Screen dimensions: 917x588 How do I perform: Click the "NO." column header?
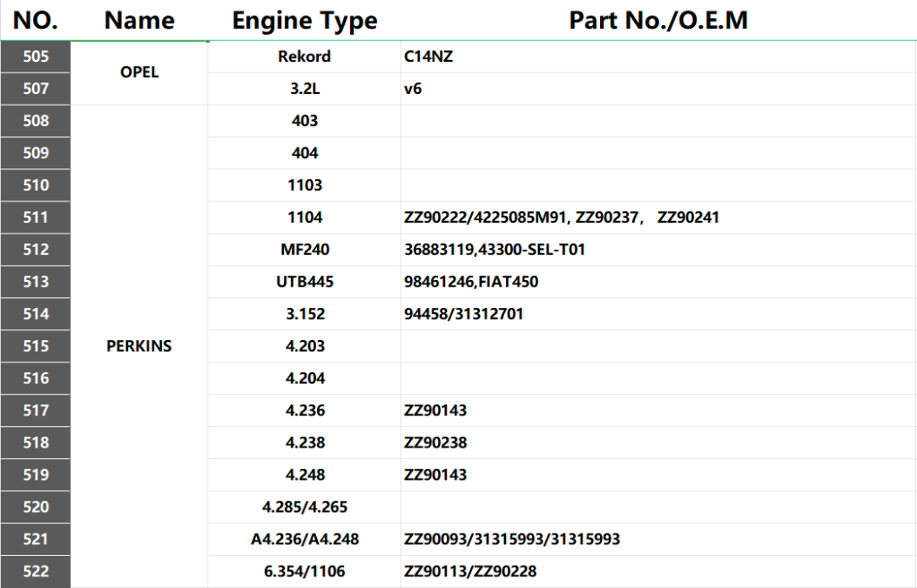(36, 21)
